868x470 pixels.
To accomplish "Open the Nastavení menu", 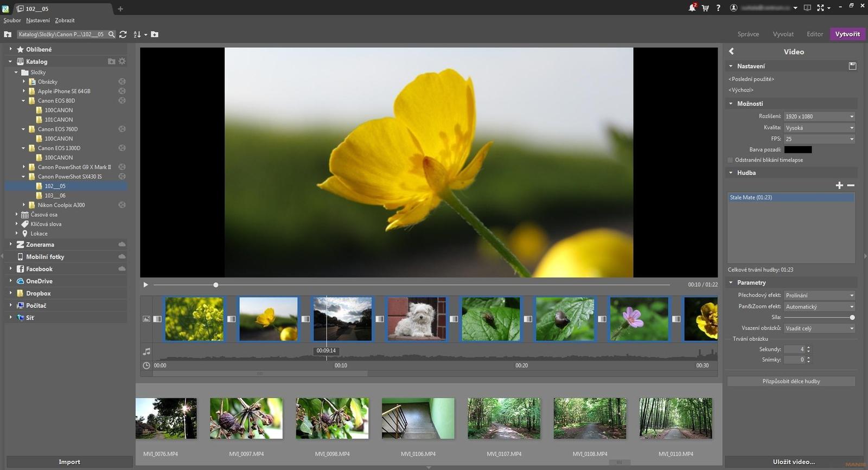I will tap(38, 21).
